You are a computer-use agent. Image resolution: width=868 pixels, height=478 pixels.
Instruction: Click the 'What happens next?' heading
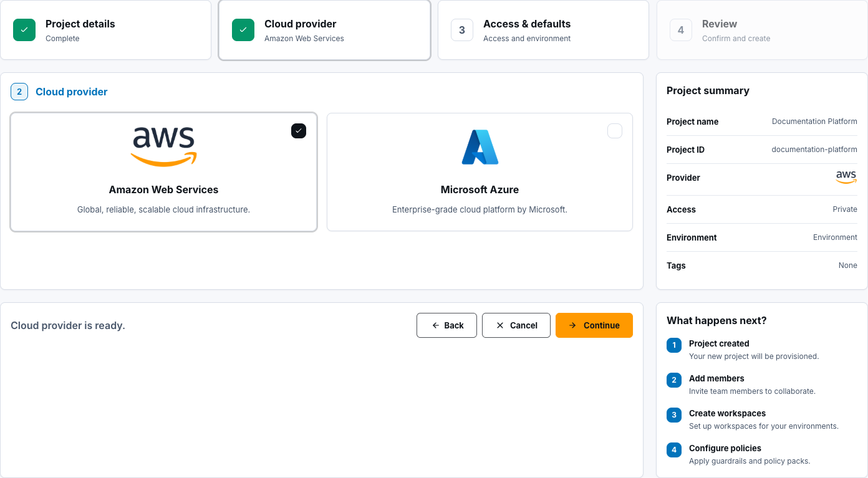716,320
